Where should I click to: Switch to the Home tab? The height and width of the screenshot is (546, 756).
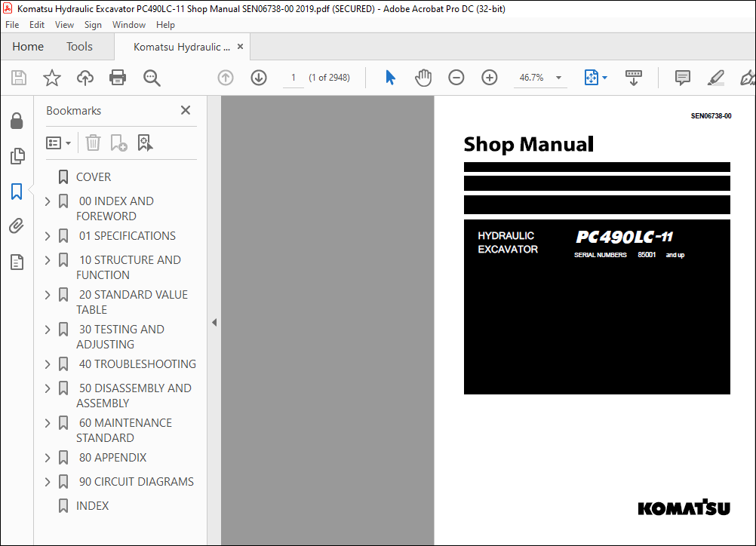pyautogui.click(x=28, y=47)
